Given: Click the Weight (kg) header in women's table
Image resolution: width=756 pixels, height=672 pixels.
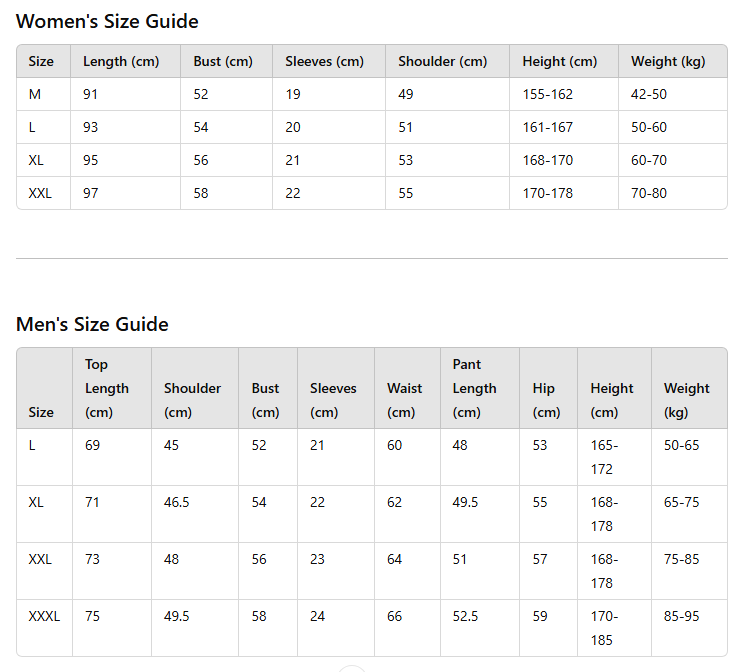Looking at the screenshot, I should click(x=668, y=61).
